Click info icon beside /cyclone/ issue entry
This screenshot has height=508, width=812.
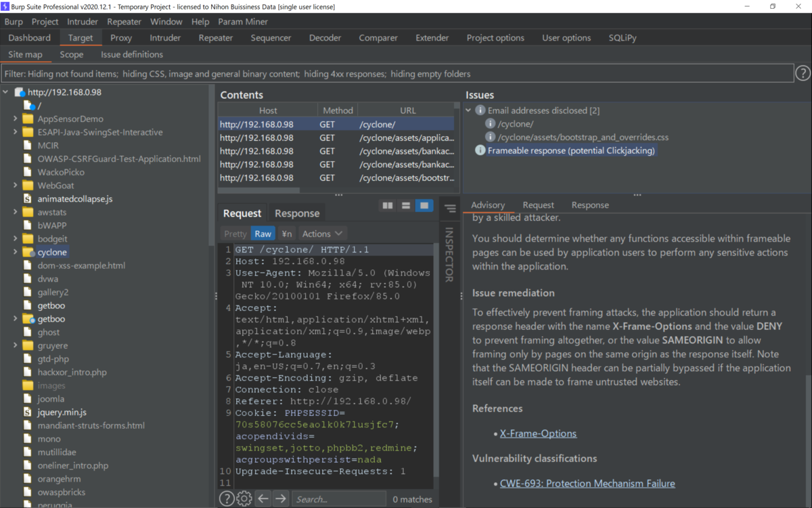(x=491, y=124)
